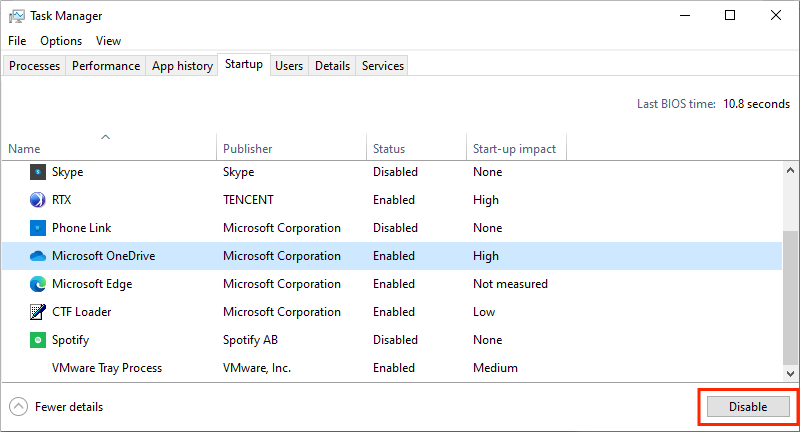
Task: Click the Last BIOS time value
Action: 757,104
